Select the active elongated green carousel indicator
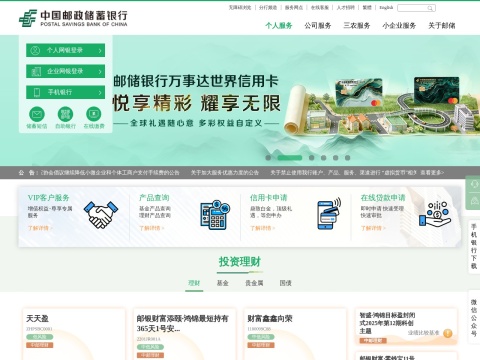Image resolution: width=480 pixels, height=360 pixels. pyautogui.click(x=290, y=158)
